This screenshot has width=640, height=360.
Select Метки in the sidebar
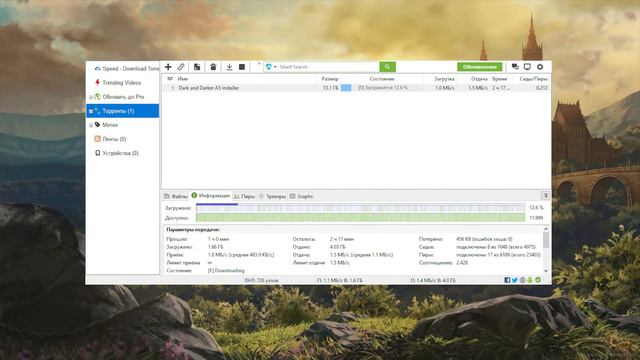[x=123, y=125]
